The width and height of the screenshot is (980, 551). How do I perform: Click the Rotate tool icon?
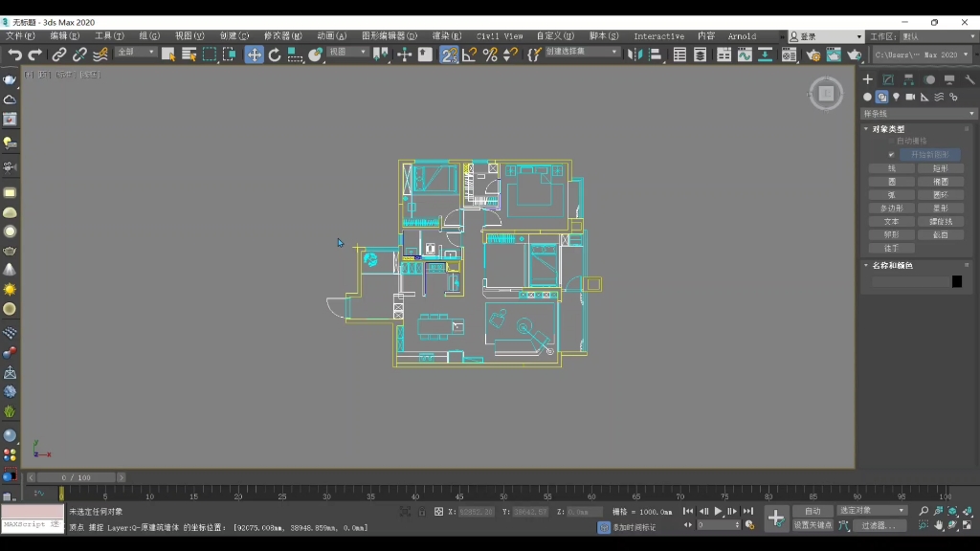(x=275, y=55)
